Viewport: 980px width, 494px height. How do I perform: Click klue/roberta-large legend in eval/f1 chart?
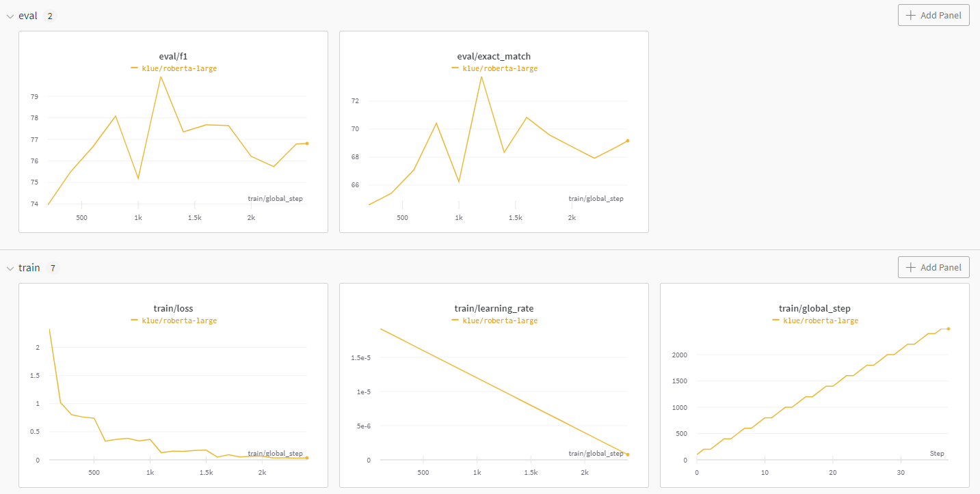click(179, 68)
